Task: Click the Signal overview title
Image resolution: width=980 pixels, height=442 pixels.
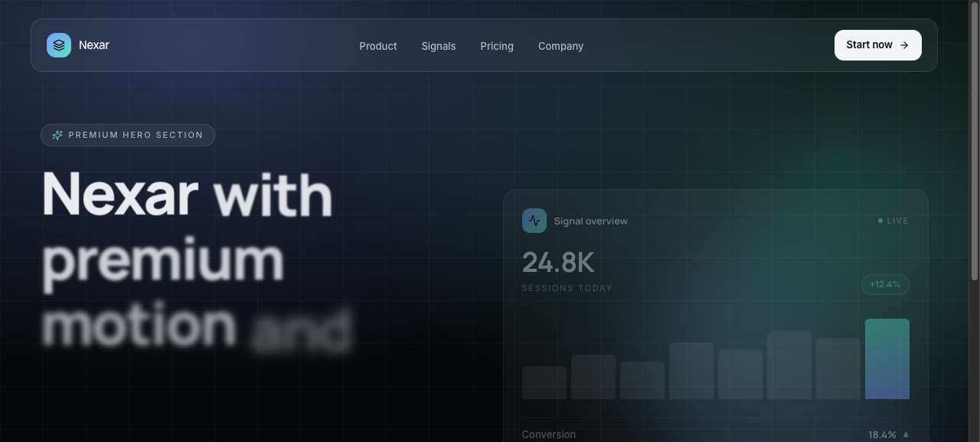Action: pyautogui.click(x=591, y=221)
